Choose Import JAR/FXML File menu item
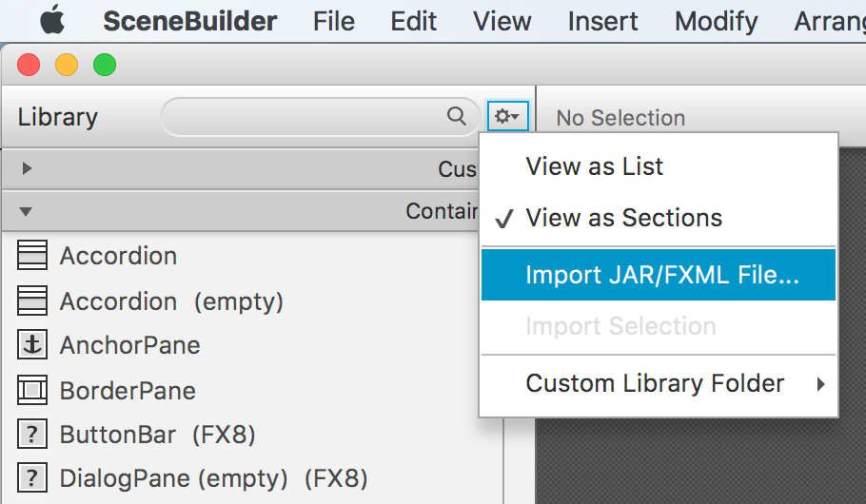Image resolution: width=866 pixels, height=504 pixels. [x=661, y=275]
